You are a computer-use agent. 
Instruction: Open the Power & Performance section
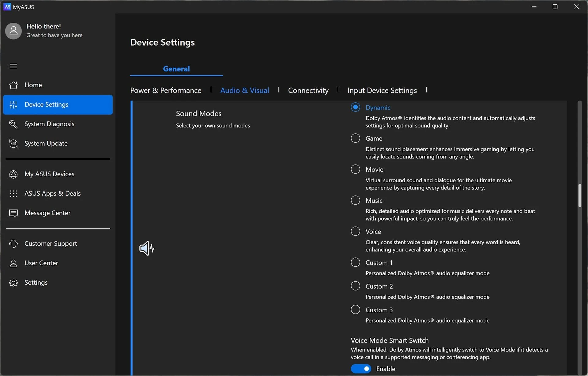tap(166, 90)
